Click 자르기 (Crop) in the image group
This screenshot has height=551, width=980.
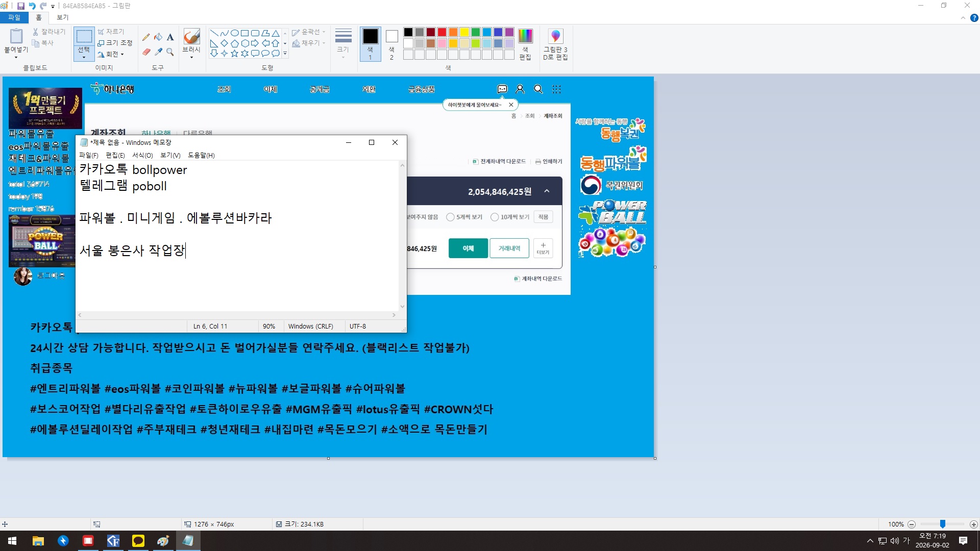[111, 32]
